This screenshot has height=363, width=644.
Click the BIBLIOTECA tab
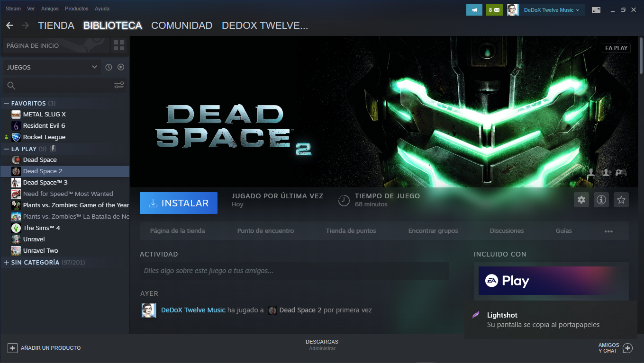(113, 26)
